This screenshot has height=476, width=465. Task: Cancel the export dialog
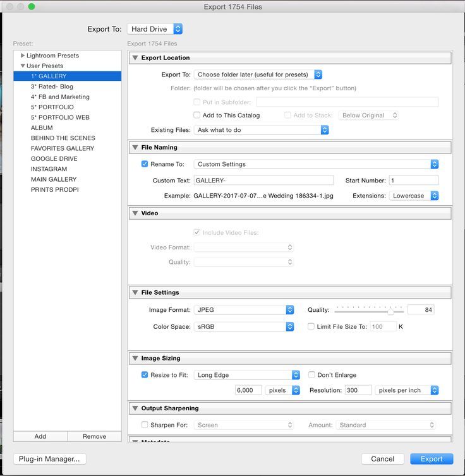coord(383,459)
